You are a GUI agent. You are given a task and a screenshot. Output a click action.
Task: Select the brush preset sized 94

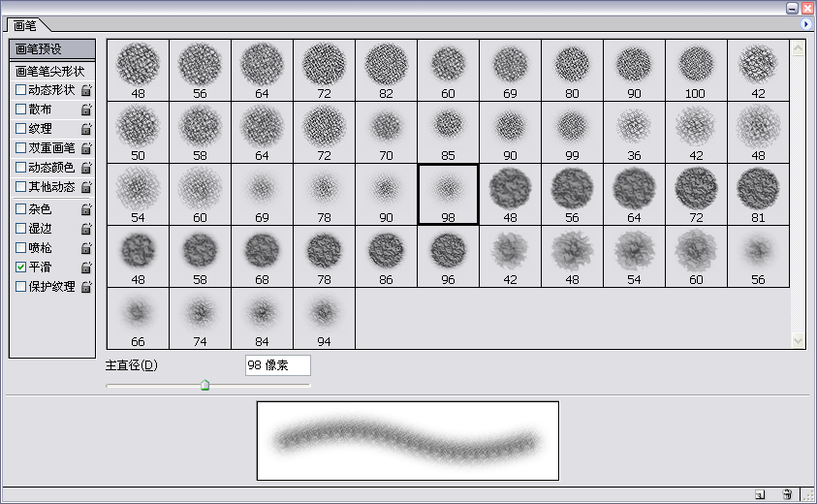[324, 319]
